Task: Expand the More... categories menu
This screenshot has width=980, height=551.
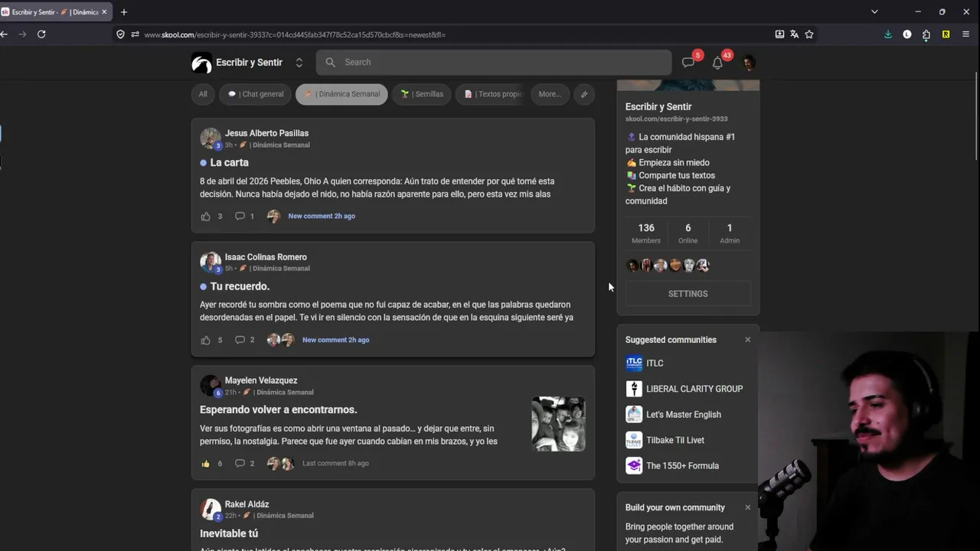Action: coord(550,94)
